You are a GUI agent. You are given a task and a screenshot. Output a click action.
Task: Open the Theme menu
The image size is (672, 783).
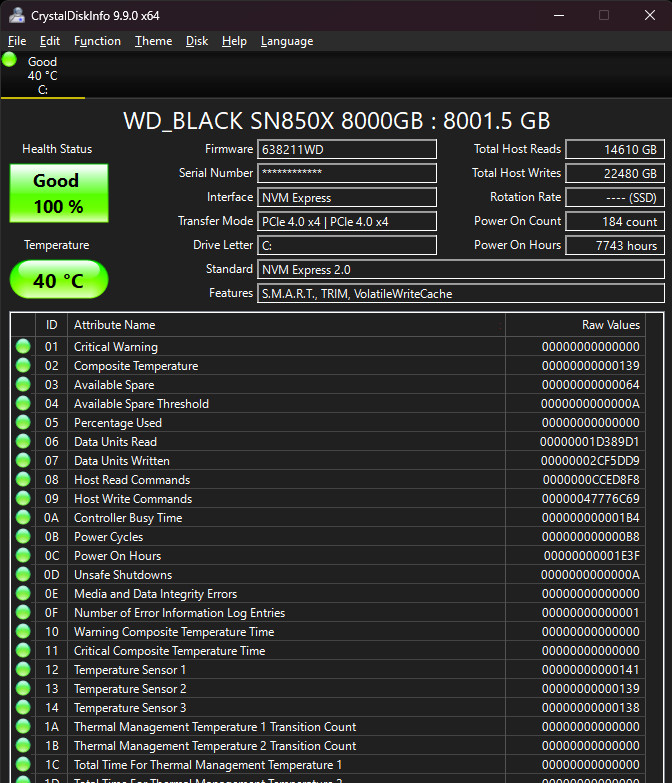tap(153, 41)
